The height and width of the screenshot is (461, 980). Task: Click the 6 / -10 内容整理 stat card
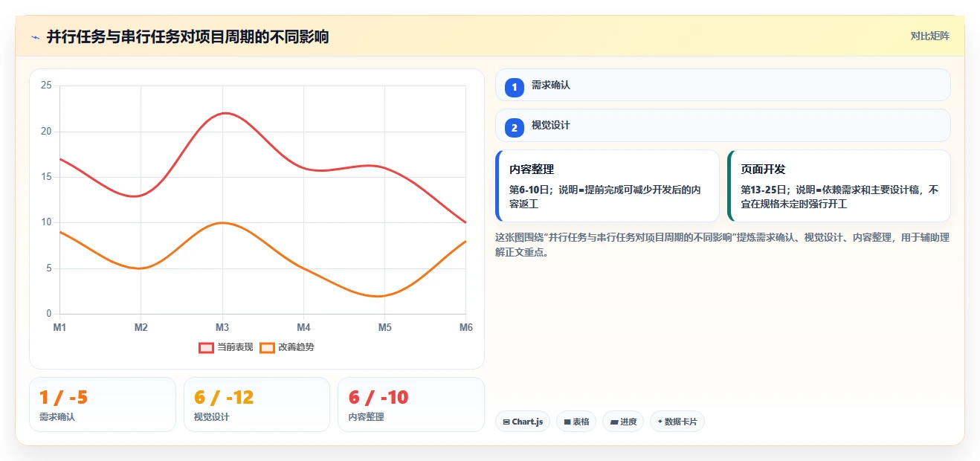411,404
